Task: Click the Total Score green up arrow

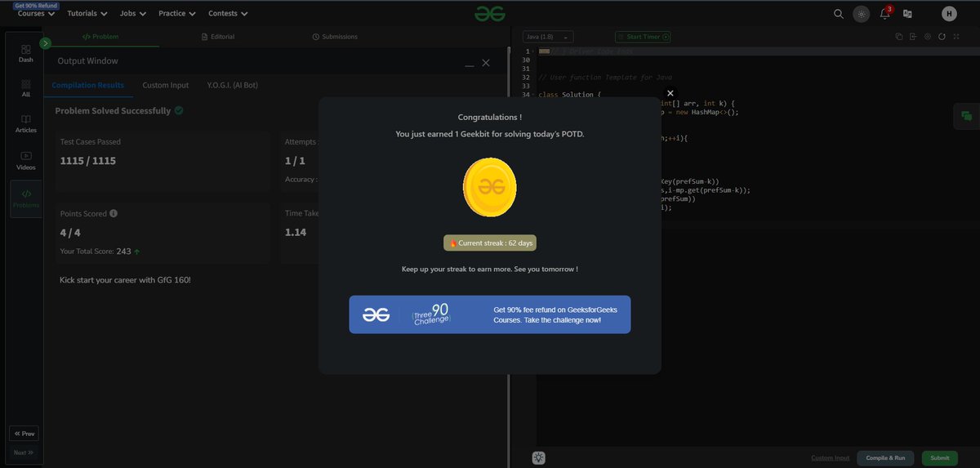Action: [136, 252]
